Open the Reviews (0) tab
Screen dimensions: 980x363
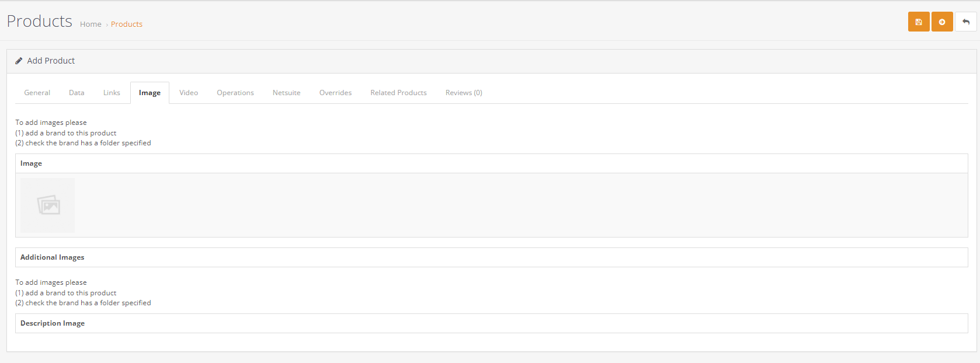tap(464, 93)
